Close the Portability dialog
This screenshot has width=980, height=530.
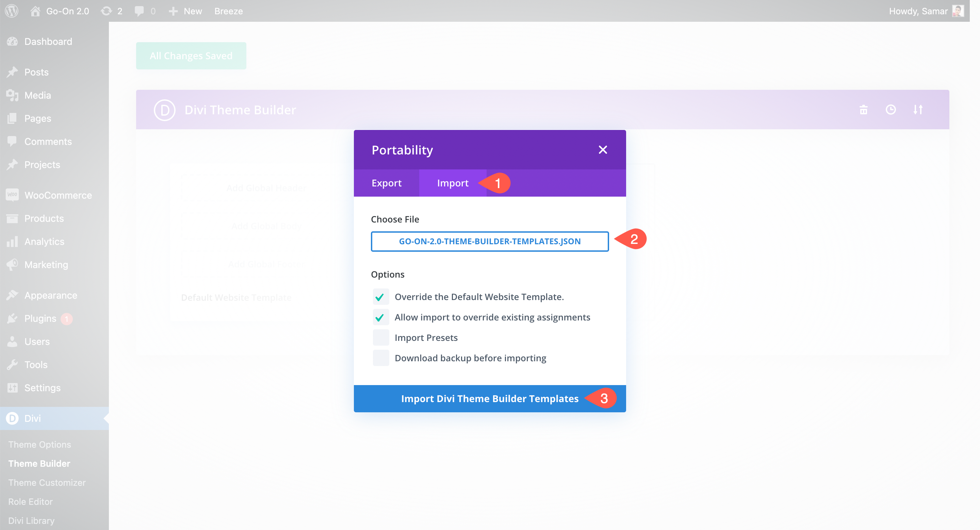tap(603, 150)
